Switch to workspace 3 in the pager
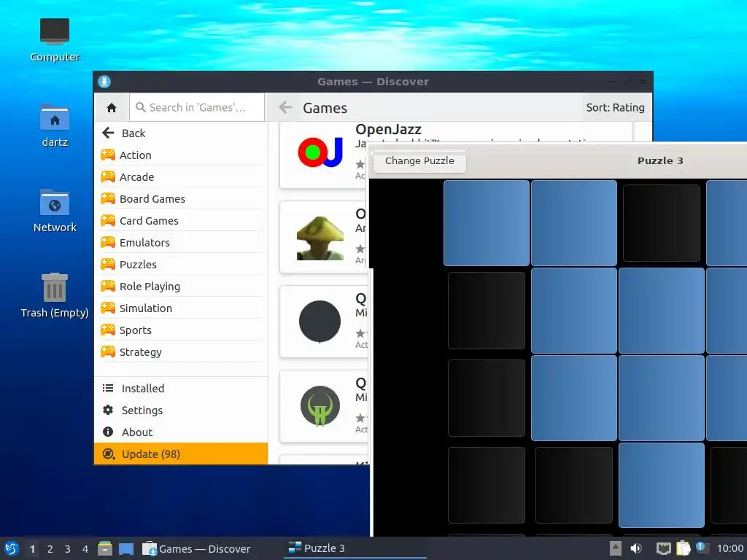 click(68, 549)
